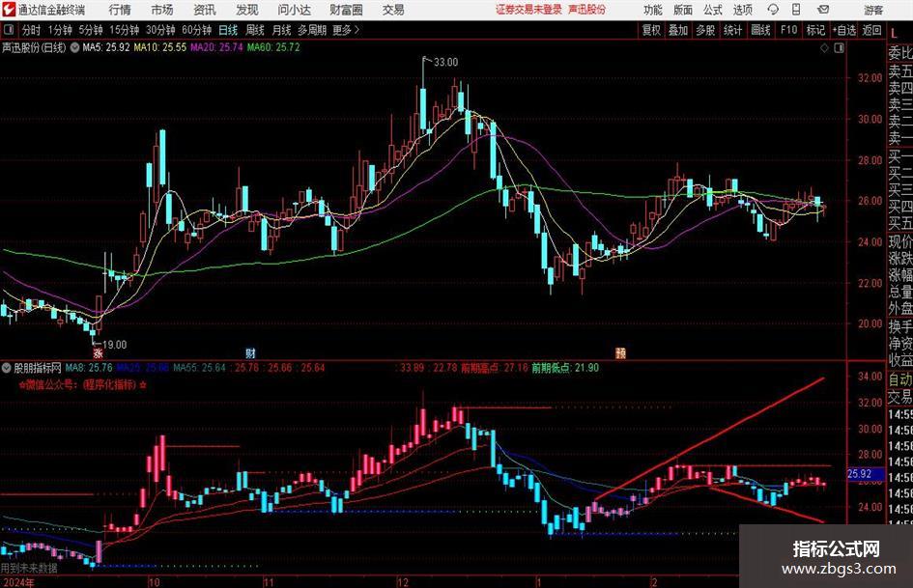This screenshot has height=588, width=913.
Task: Open the mobile phone icon
Action: point(796,10)
